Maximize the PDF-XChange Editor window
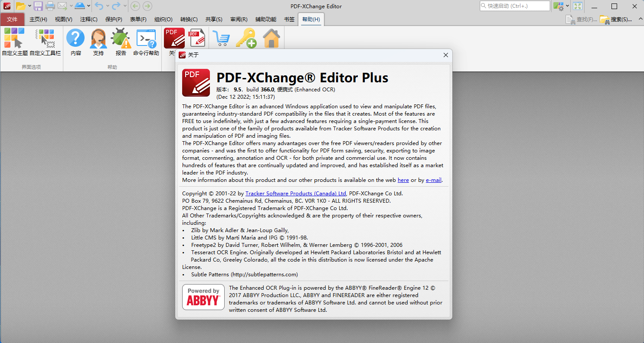 pyautogui.click(x=614, y=6)
